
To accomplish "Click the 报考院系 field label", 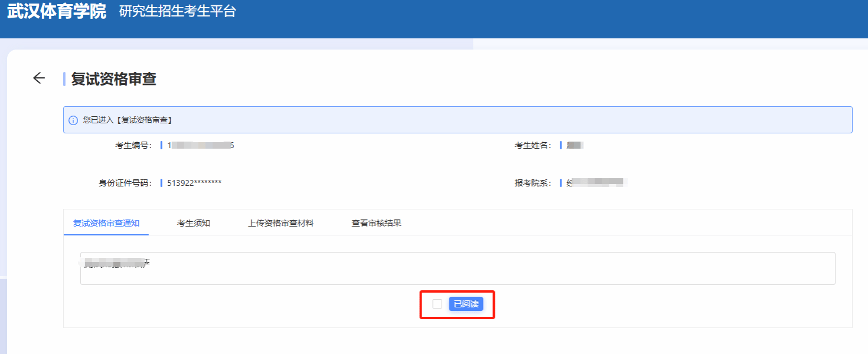I will point(533,183).
